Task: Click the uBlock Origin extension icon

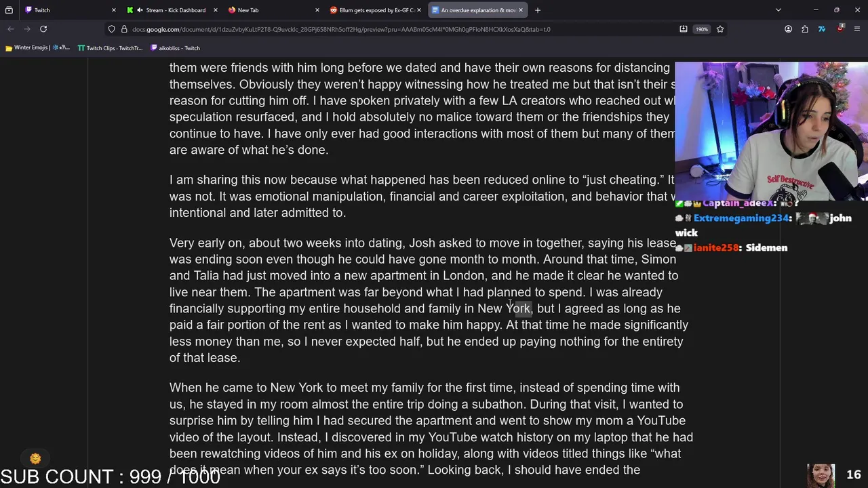Action: 840,29
